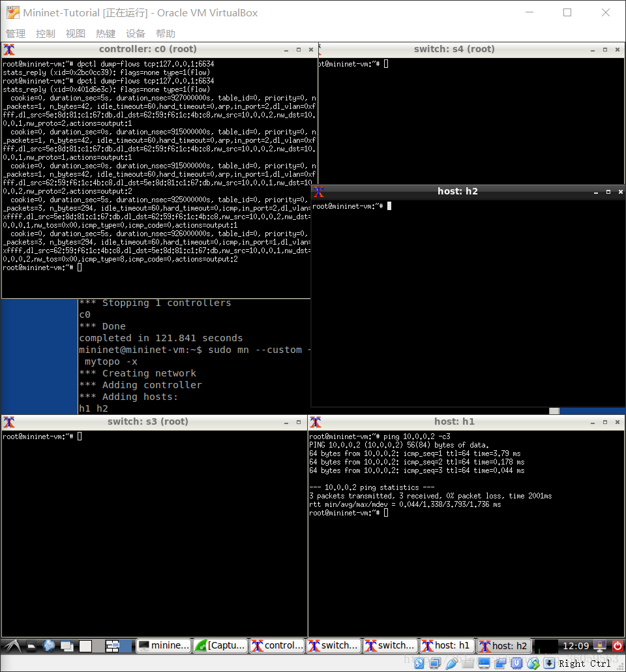Click the show desktop windows icon
Viewport: 626px width, 672px height.
click(67, 647)
